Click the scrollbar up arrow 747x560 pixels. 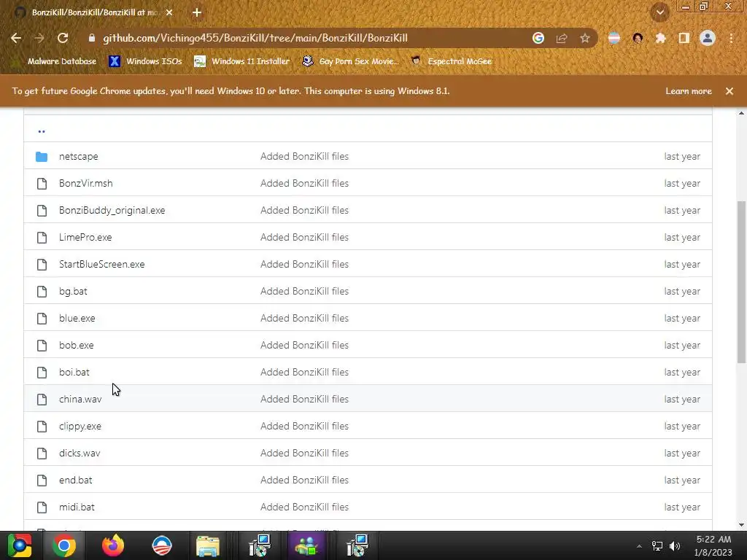(741, 113)
